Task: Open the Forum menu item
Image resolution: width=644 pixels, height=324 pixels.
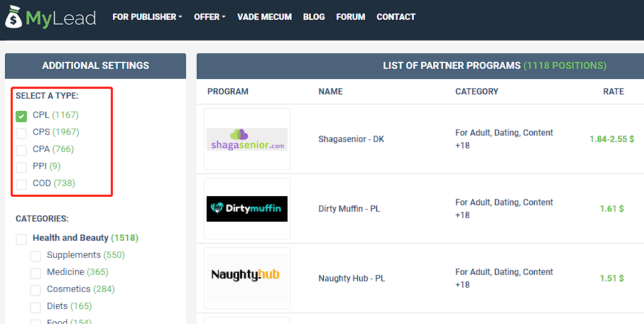Action: 350,17
